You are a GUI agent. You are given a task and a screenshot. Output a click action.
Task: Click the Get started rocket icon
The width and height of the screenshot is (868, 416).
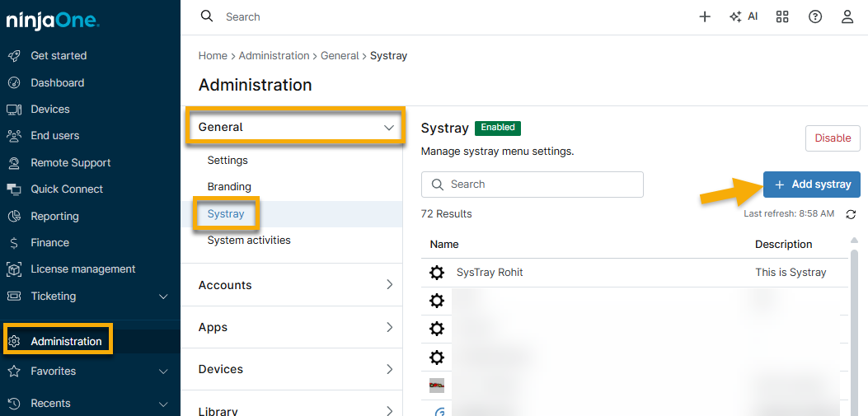pos(14,56)
